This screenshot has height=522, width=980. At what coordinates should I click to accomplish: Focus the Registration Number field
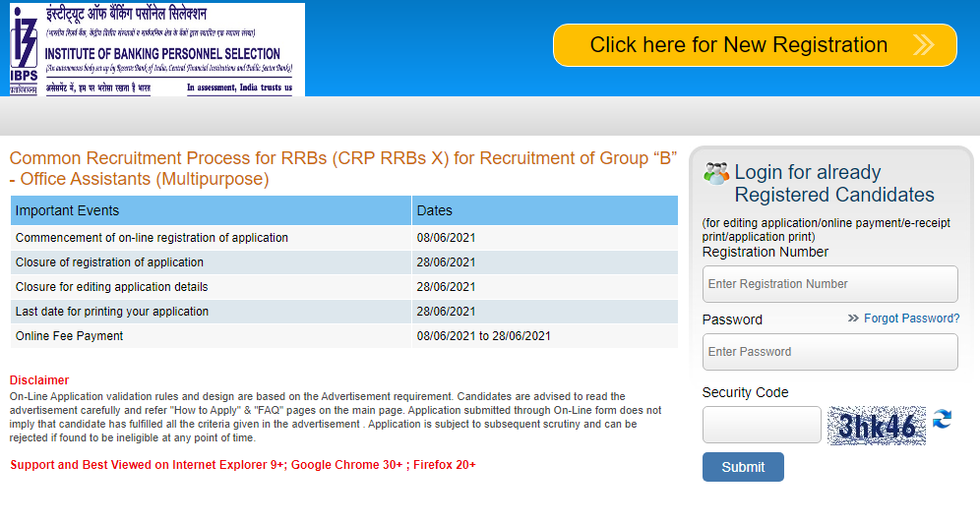(x=830, y=284)
